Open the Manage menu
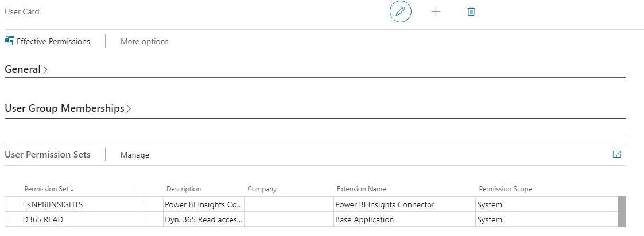644x236 pixels. [135, 155]
